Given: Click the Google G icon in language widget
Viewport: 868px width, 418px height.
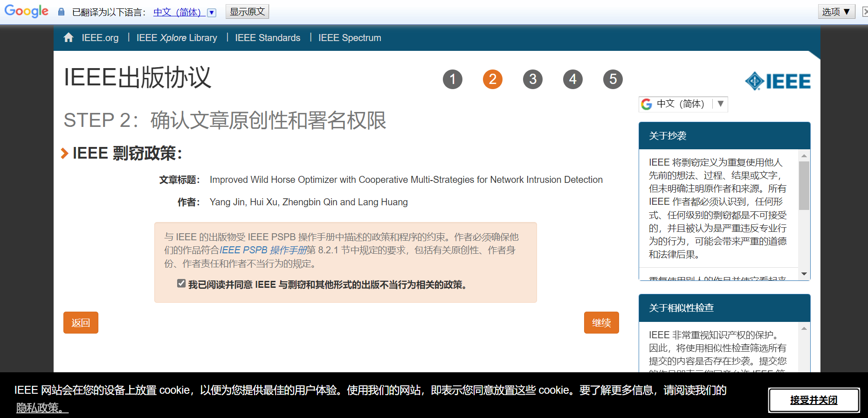Looking at the screenshot, I should 647,104.
